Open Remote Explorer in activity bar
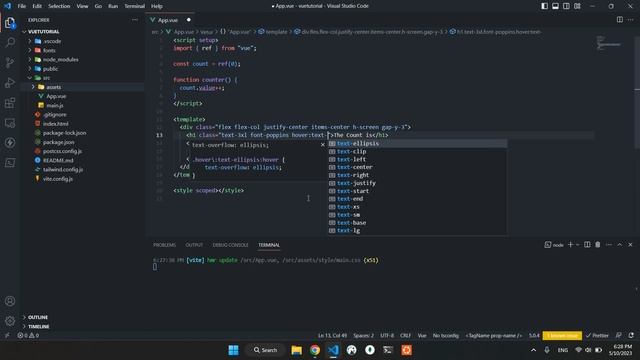 coord(10,122)
